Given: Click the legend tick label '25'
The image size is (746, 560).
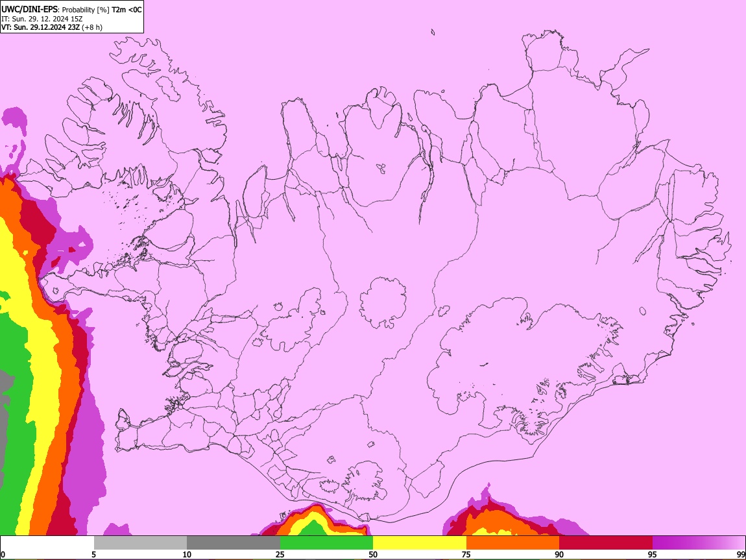Looking at the screenshot, I should point(280,554).
